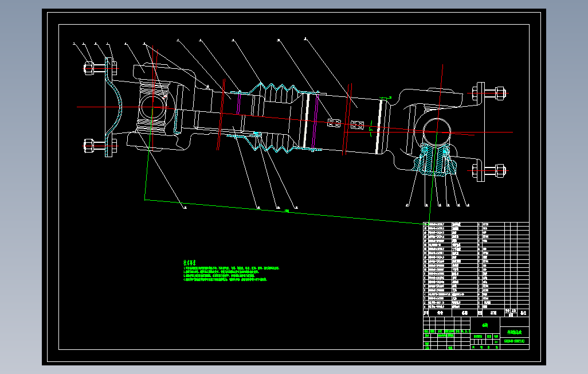Click the bottom item row of the parts list
588x374 pixels.
pyautogui.click(x=476, y=307)
